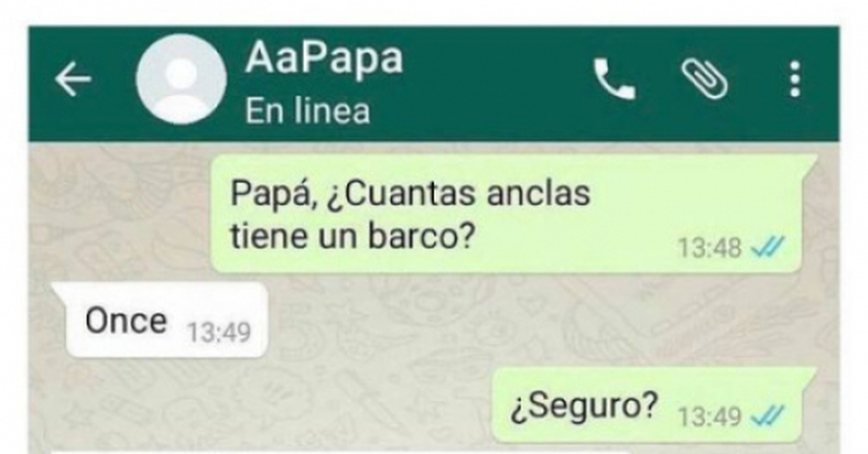Attach a file using the paperclip icon
868x454 pixels.
[x=704, y=80]
